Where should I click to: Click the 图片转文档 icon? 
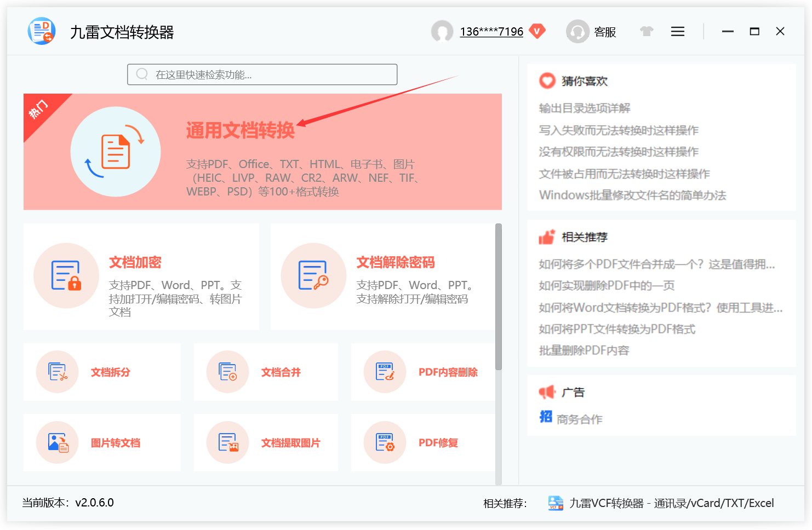[x=58, y=442]
